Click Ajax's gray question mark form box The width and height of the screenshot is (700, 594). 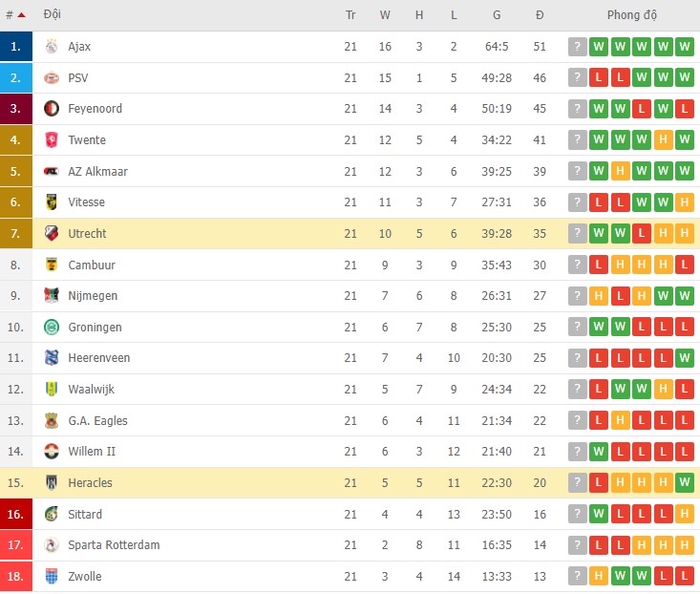[578, 47]
